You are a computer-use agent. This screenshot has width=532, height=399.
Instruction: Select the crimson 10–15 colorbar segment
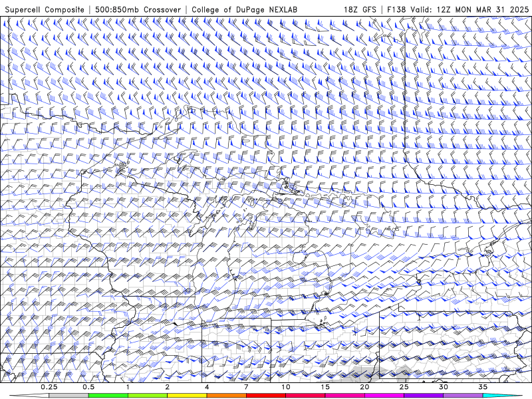(x=305, y=396)
